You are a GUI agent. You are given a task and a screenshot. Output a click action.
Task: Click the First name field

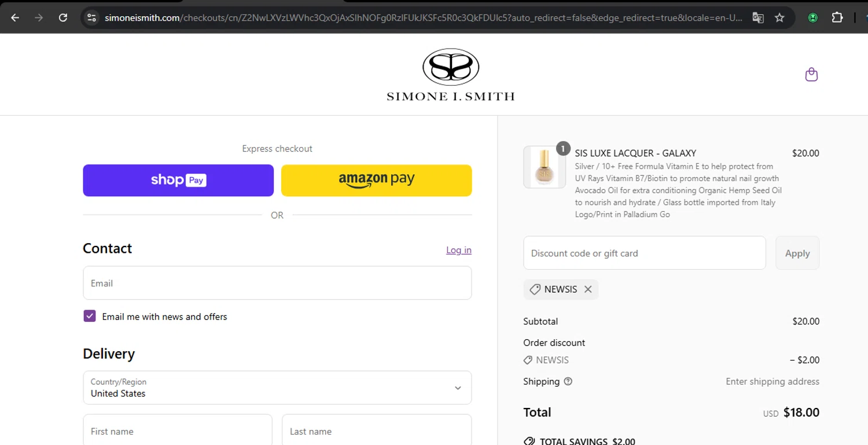(x=178, y=431)
